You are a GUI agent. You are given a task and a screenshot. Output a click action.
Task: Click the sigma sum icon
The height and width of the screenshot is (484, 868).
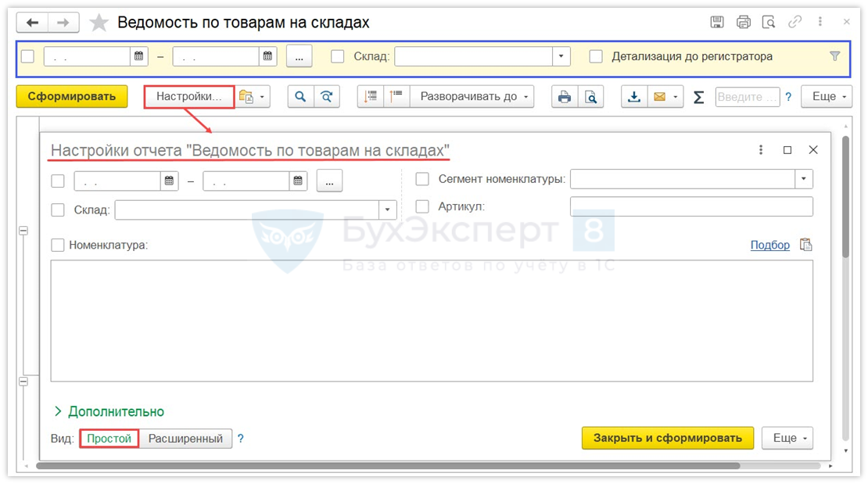698,97
